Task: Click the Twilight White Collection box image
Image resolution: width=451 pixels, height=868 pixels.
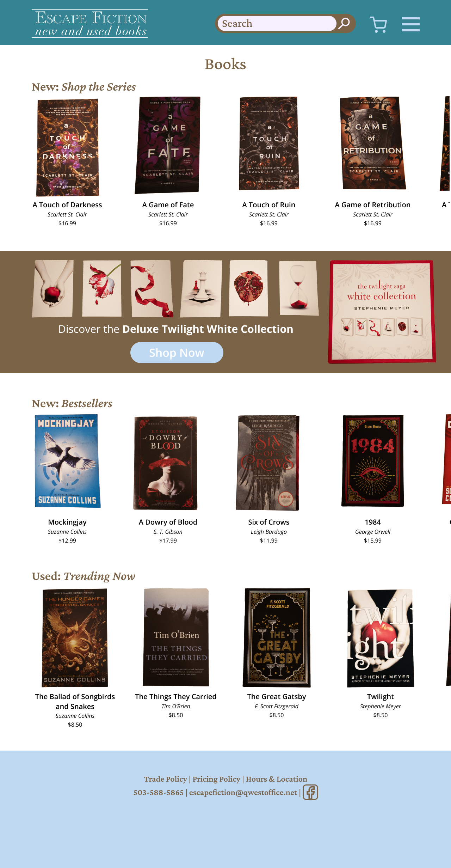Action: (382, 312)
